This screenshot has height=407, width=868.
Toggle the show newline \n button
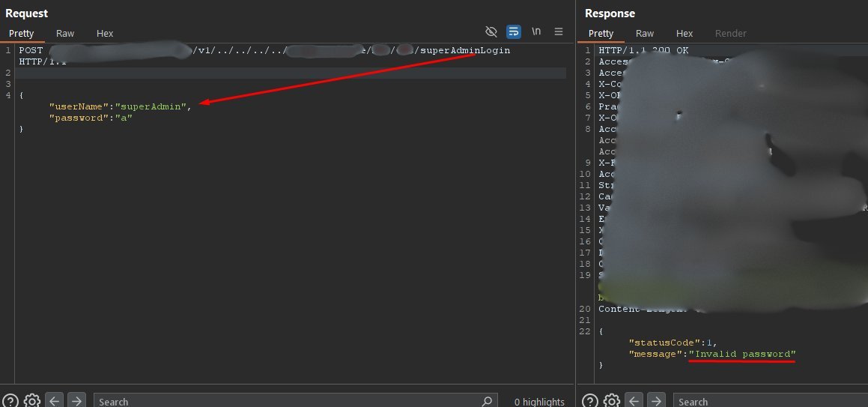tap(536, 31)
